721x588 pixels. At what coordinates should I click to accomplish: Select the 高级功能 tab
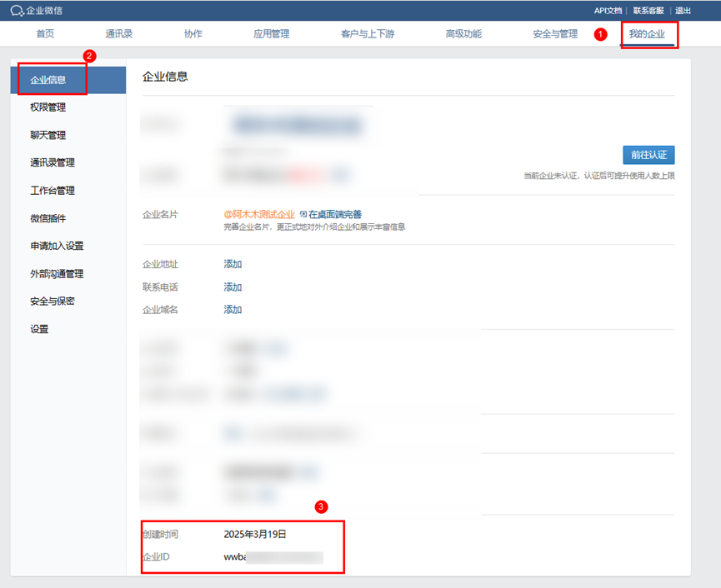click(x=463, y=34)
